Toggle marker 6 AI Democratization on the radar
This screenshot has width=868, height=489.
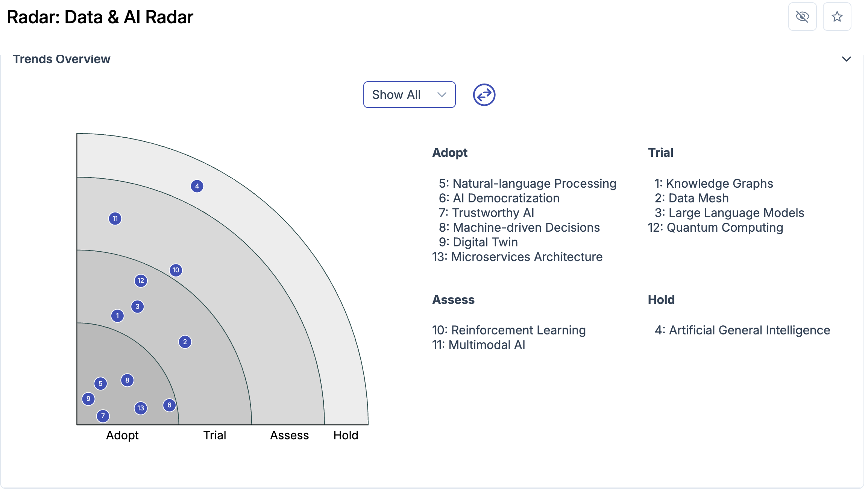click(169, 405)
